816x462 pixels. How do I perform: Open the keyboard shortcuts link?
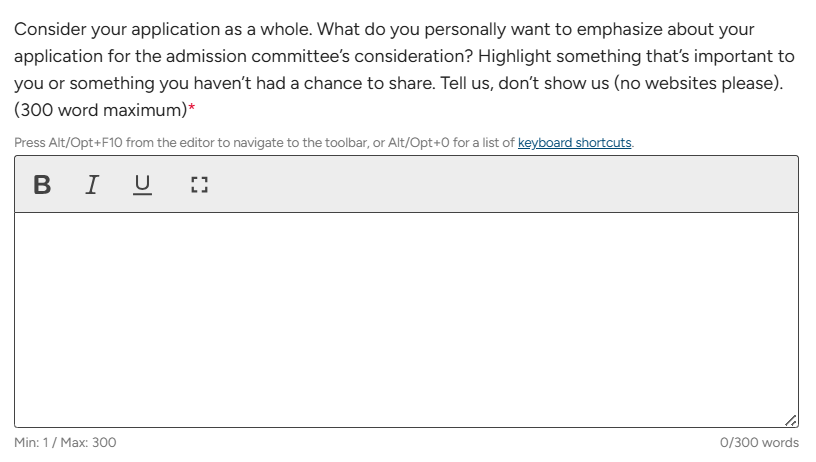[x=574, y=143]
